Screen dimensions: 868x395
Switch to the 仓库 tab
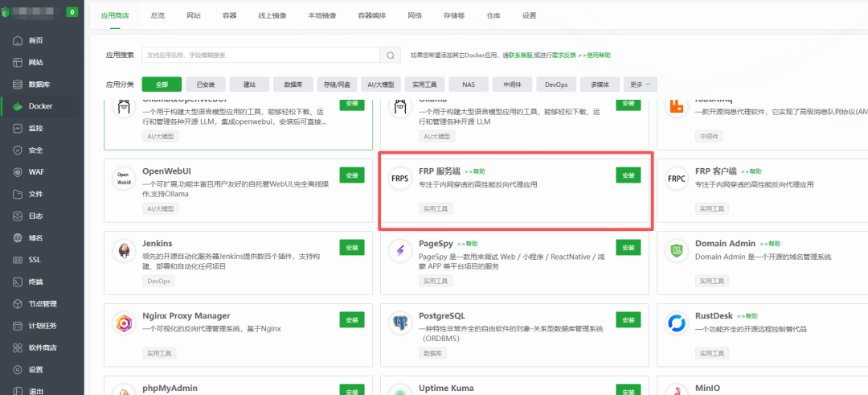[493, 15]
